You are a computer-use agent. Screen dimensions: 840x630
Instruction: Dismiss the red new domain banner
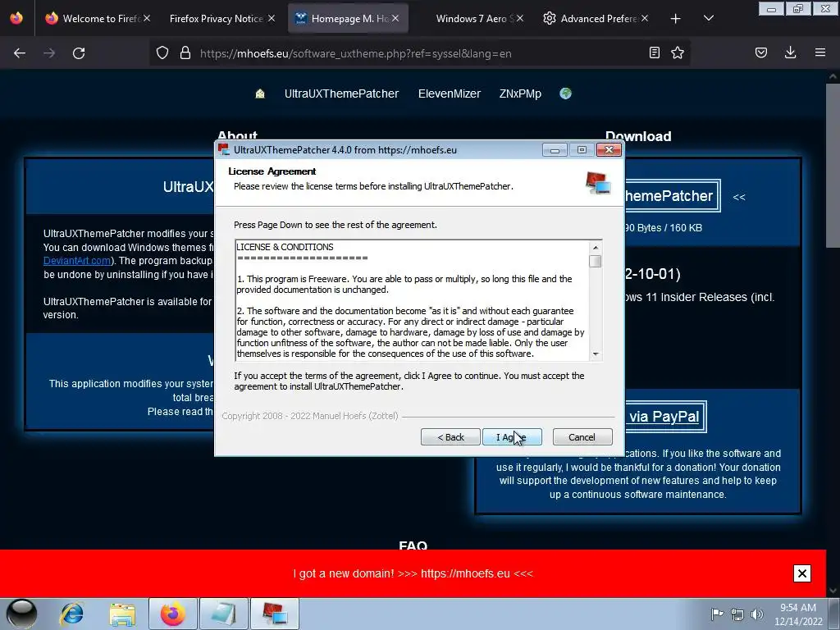(x=802, y=573)
